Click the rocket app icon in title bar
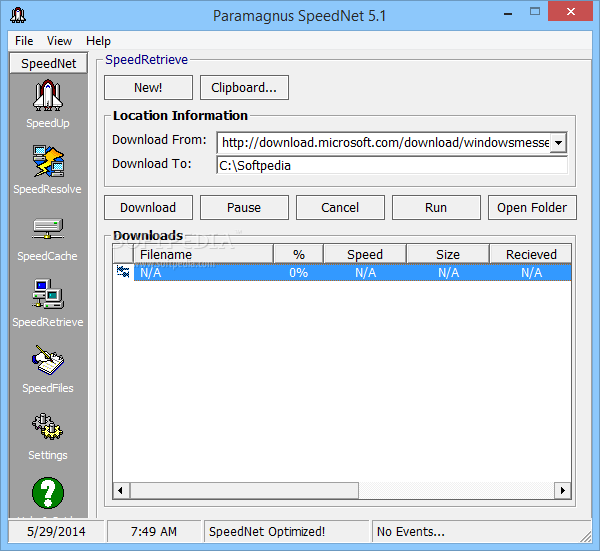The image size is (600, 551). [18, 16]
